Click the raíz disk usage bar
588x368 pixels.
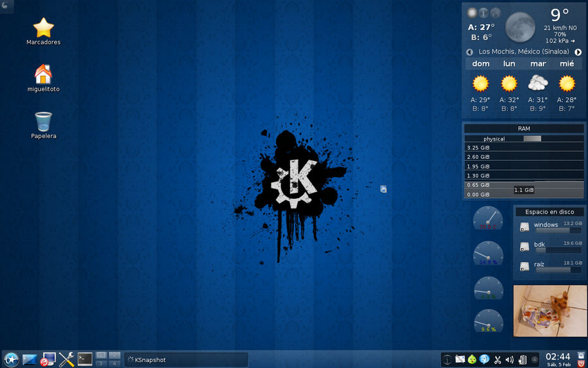click(x=559, y=270)
